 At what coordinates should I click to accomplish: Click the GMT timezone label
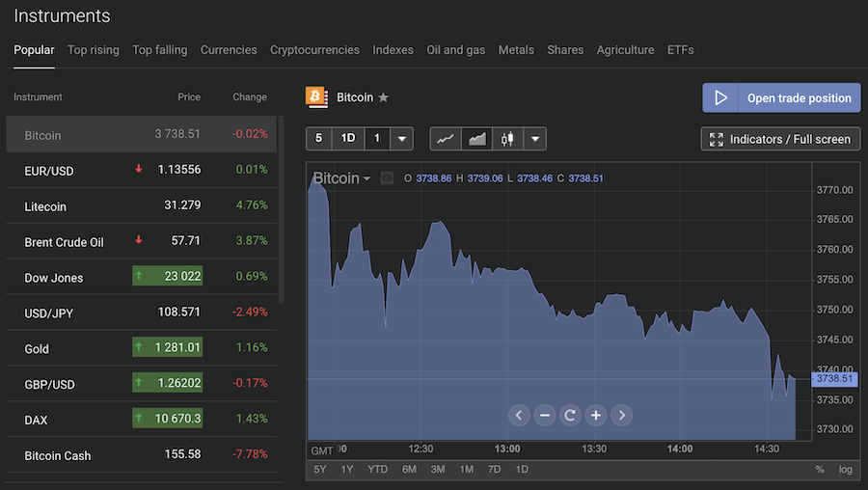point(322,450)
